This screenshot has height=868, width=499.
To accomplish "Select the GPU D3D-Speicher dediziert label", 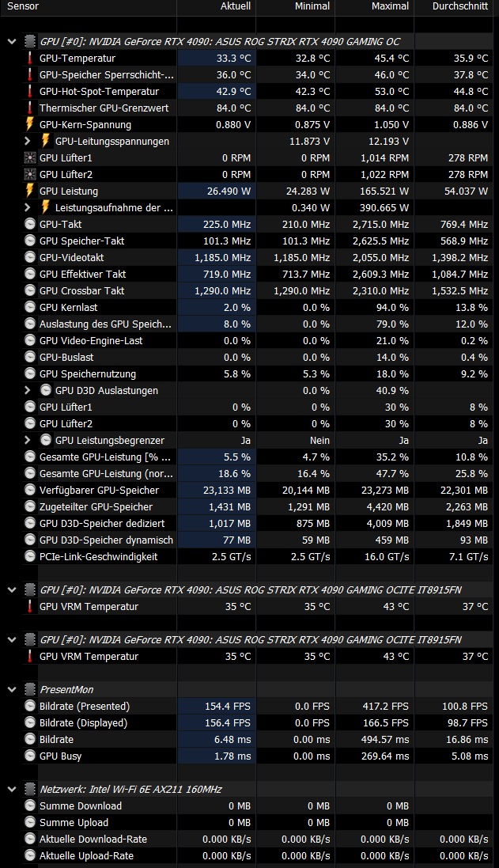I will coord(102,523).
